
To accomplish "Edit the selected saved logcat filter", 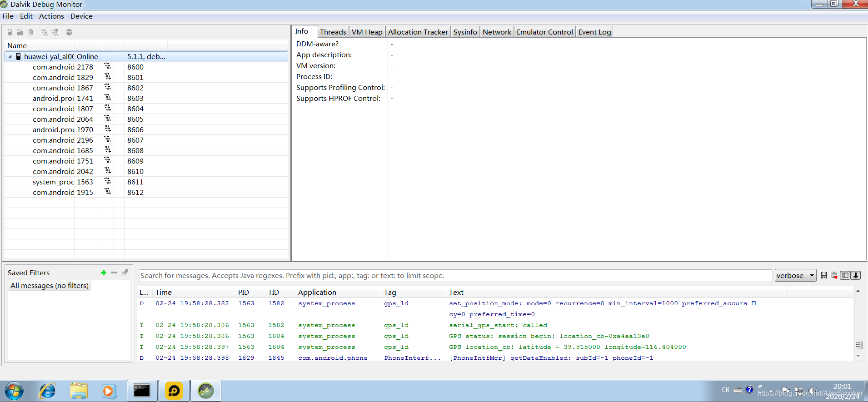I will coord(125,273).
